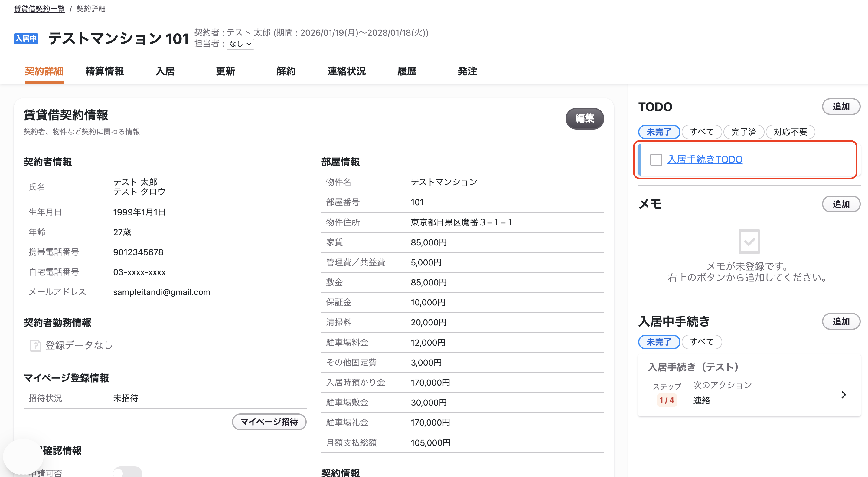Click the 月額支払総額 value 105,000円
Viewport: 868px width, 477px height.
click(x=430, y=442)
